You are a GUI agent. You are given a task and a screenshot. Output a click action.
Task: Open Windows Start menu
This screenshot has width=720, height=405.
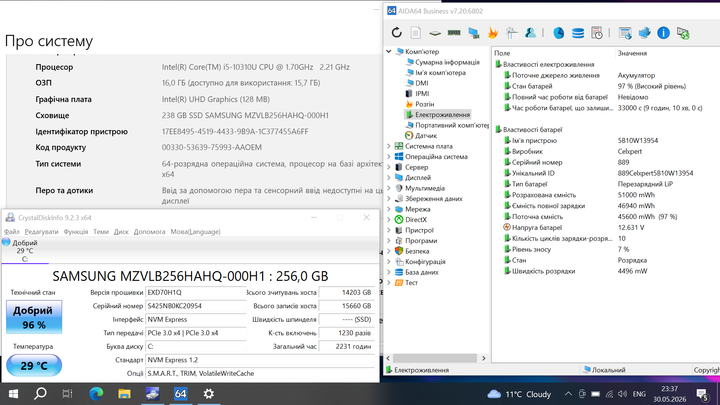13,394
